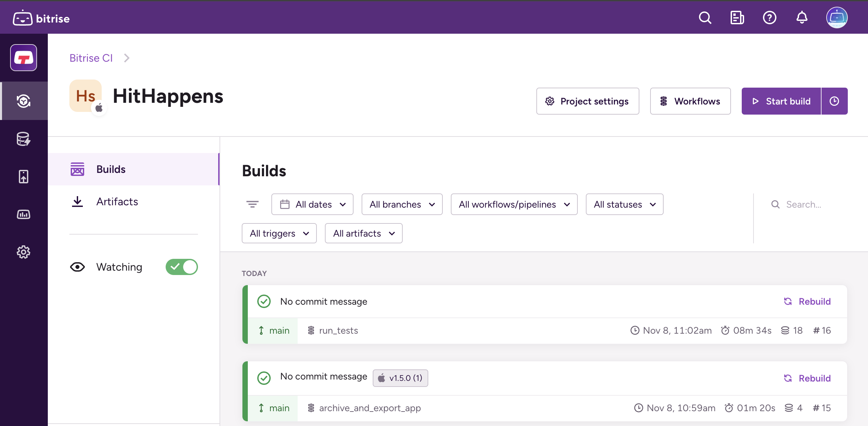Toggle the Watching switch off

181,267
